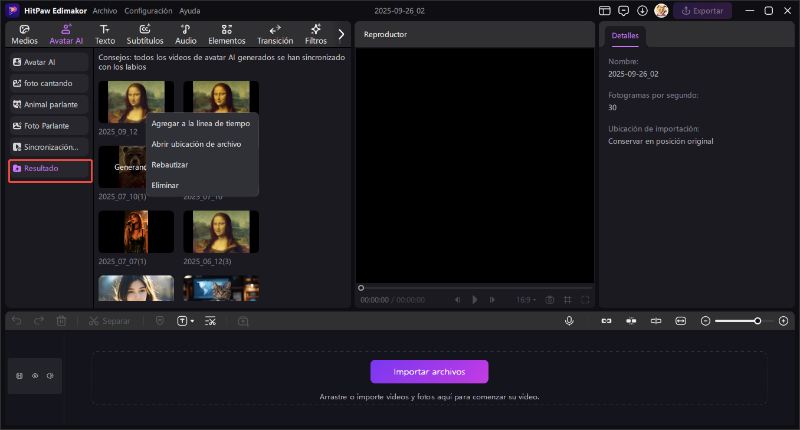Toggle the grid crop icon in player

click(x=567, y=300)
